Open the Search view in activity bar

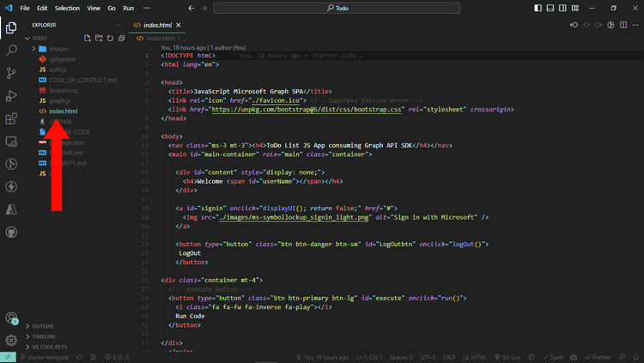11,51
